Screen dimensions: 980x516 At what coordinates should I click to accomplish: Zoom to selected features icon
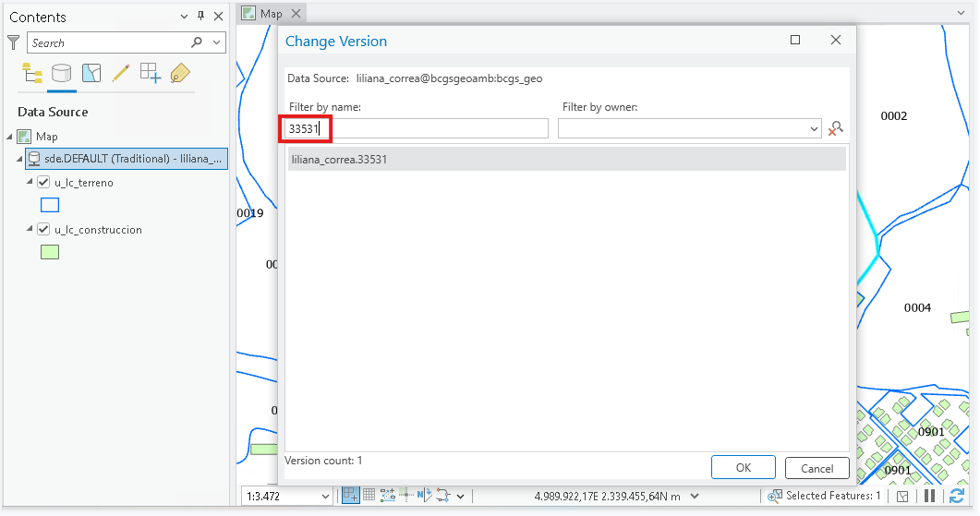(x=775, y=496)
